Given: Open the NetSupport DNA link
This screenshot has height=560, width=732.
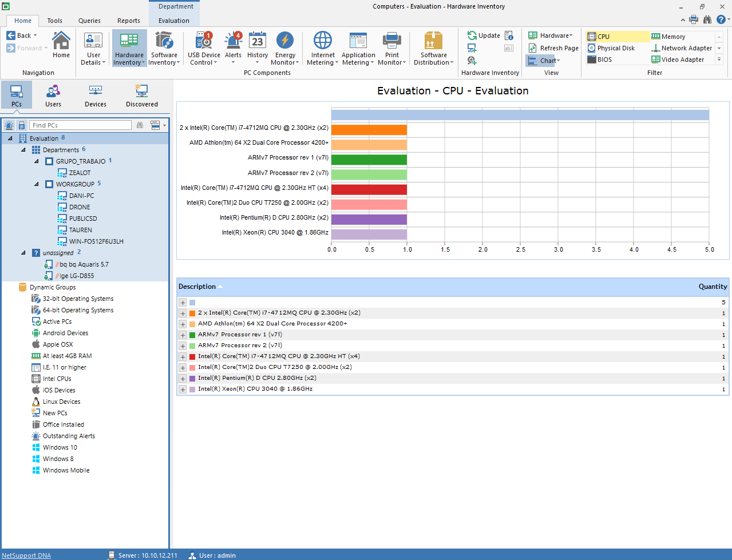Looking at the screenshot, I should (x=26, y=555).
